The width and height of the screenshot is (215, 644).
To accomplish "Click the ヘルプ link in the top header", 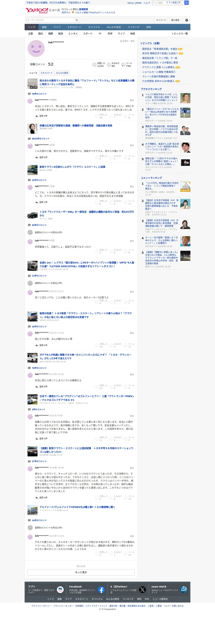I will point(147,3).
